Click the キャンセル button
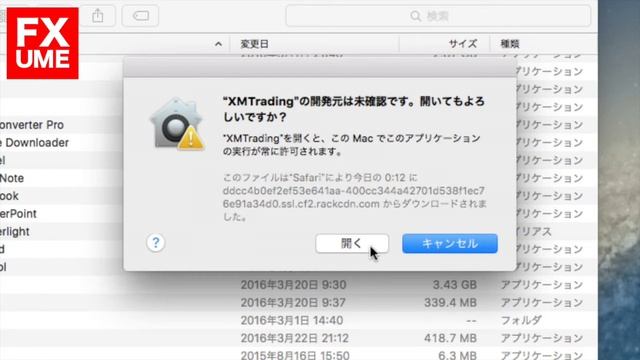The height and width of the screenshot is (360, 640). pos(450,244)
